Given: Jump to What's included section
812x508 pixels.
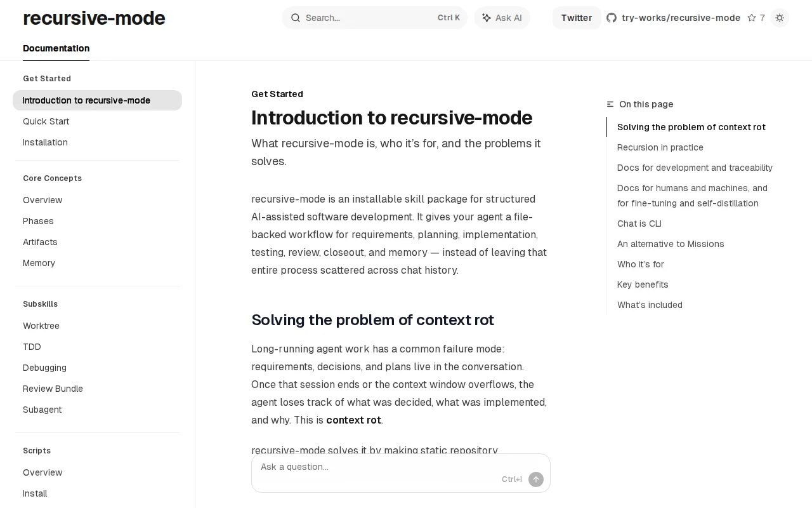Looking at the screenshot, I should [650, 305].
